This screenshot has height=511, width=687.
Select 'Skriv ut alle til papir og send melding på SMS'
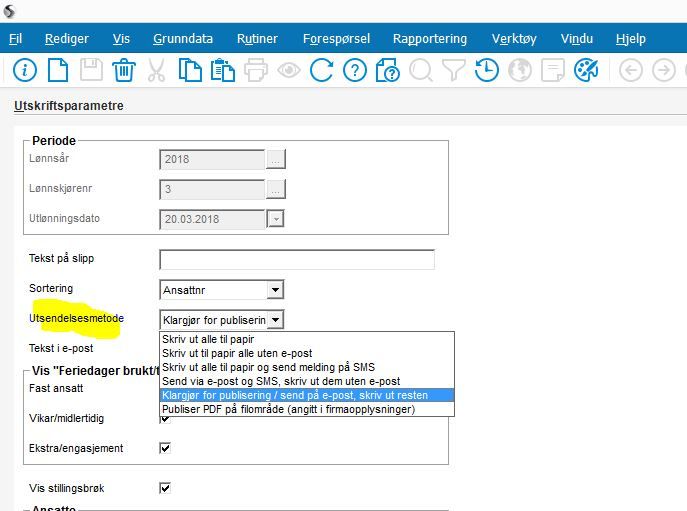(307, 367)
